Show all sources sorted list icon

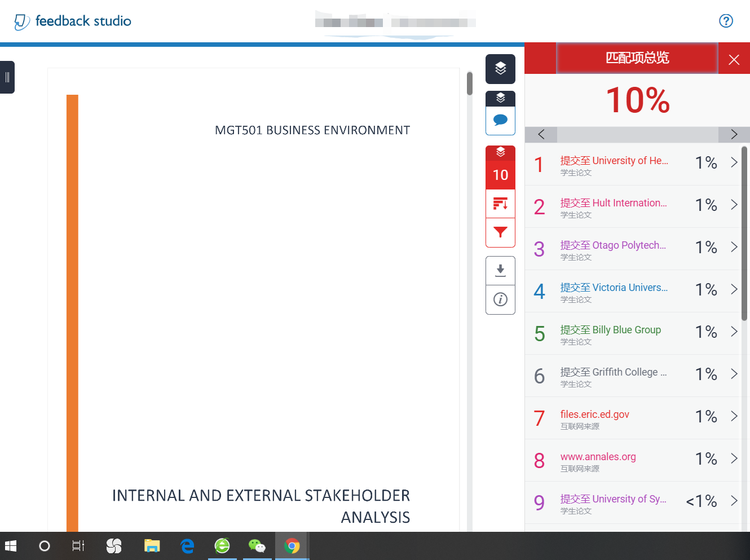pos(500,204)
